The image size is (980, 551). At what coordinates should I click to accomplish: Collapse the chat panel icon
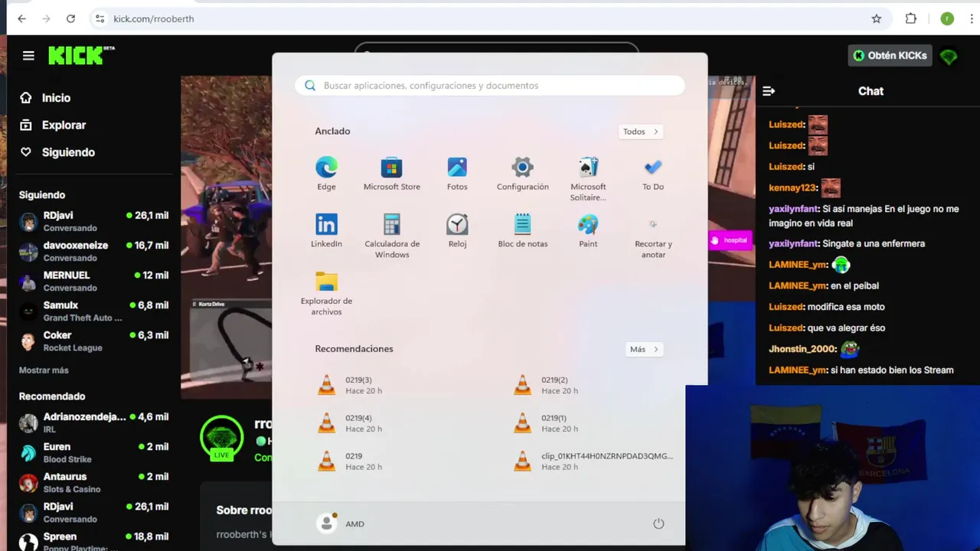tap(769, 91)
